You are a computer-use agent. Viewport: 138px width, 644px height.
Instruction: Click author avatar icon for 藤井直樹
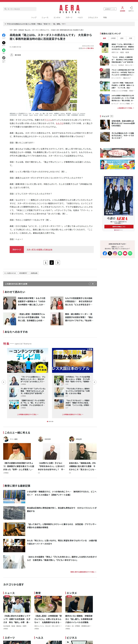pyautogui.click(x=11, y=55)
